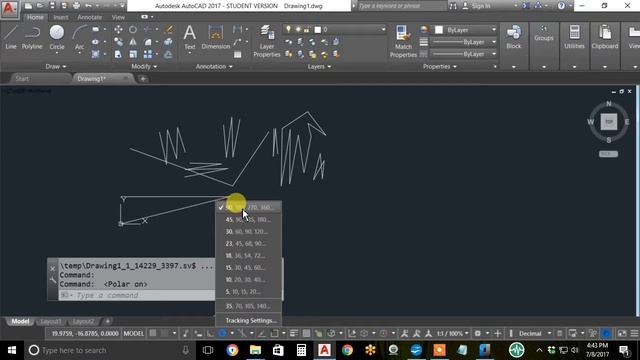The width and height of the screenshot is (640, 360).
Task: Toggle layer on/off lightbulb icon
Action: [x=289, y=29]
